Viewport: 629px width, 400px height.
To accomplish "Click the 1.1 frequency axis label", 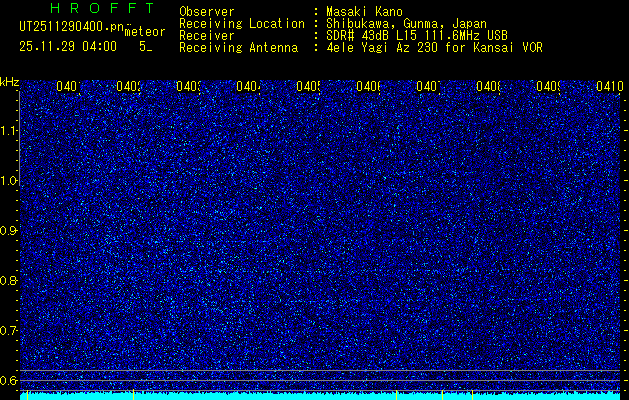I will click(x=10, y=131).
